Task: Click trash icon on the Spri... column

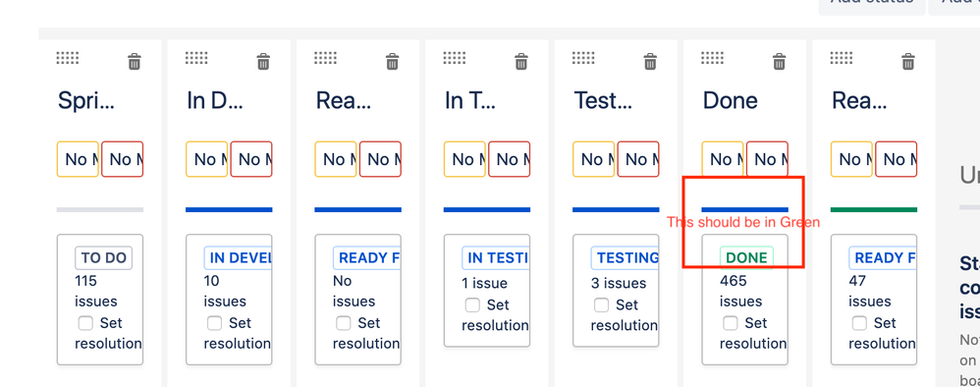Action: click(x=135, y=61)
